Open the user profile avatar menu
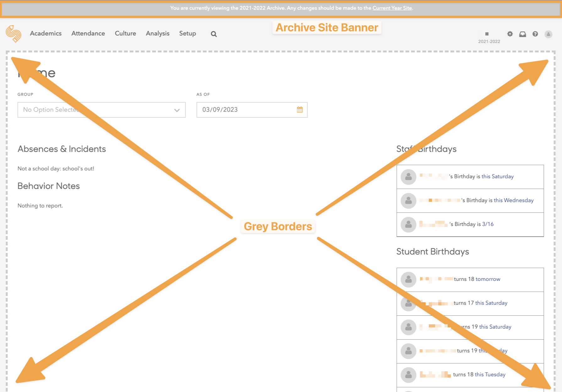 tap(548, 34)
